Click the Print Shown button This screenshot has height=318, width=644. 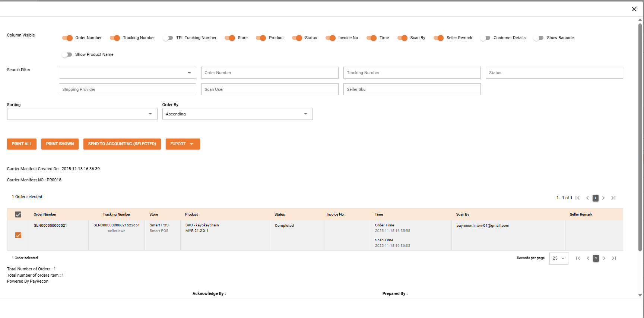point(60,144)
